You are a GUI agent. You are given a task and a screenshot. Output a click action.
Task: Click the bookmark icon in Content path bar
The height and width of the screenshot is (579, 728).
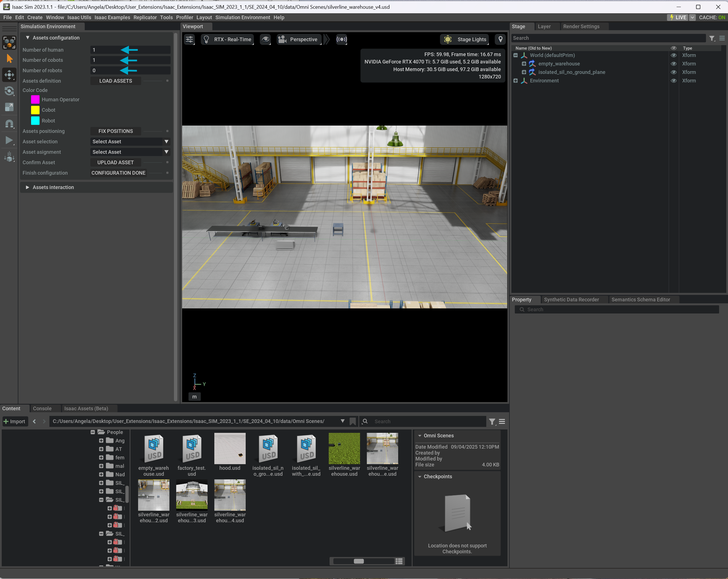coord(353,421)
